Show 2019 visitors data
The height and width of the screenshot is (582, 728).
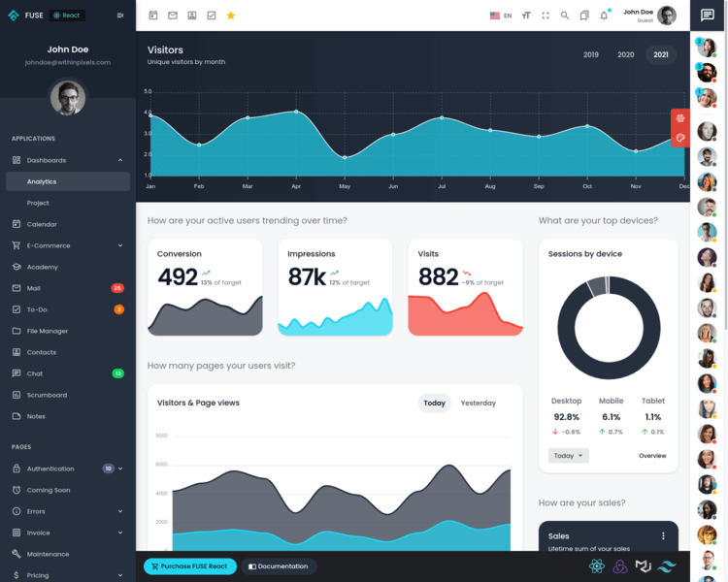[x=590, y=54]
